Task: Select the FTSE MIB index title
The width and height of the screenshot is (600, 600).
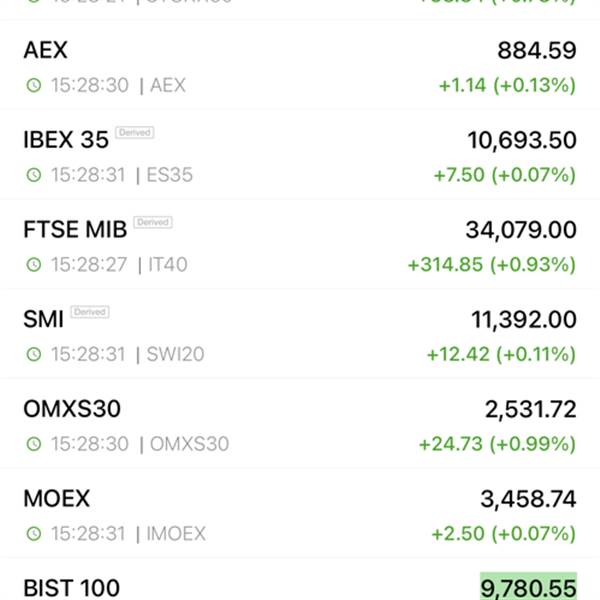Action: 75,230
